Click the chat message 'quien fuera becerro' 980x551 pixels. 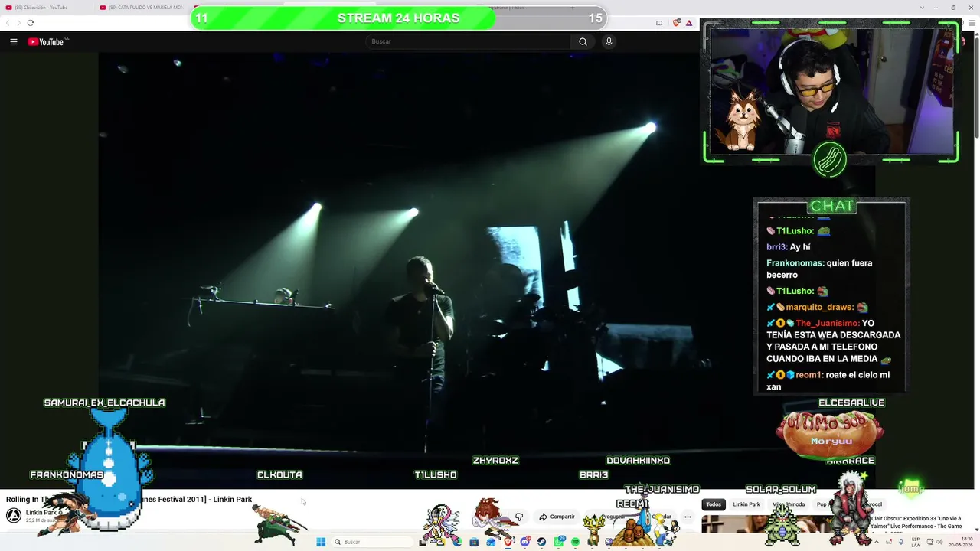[x=819, y=269]
